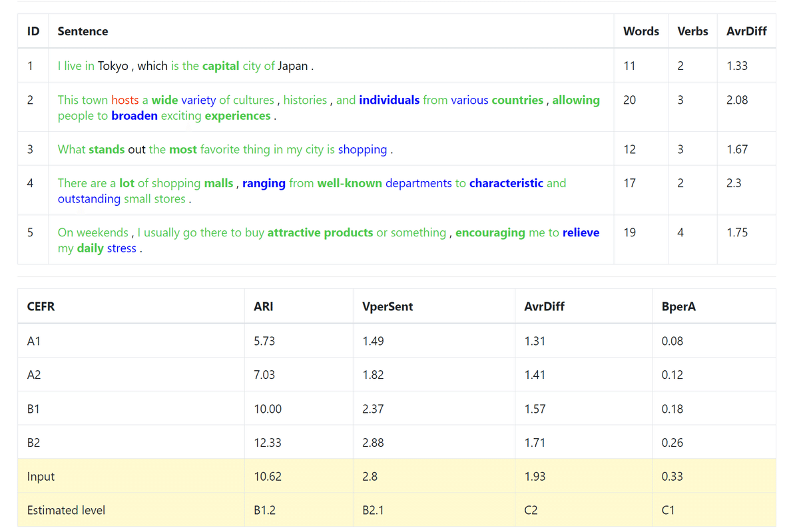
Task: Click the A1 ARI value 5.73
Action: (264, 341)
